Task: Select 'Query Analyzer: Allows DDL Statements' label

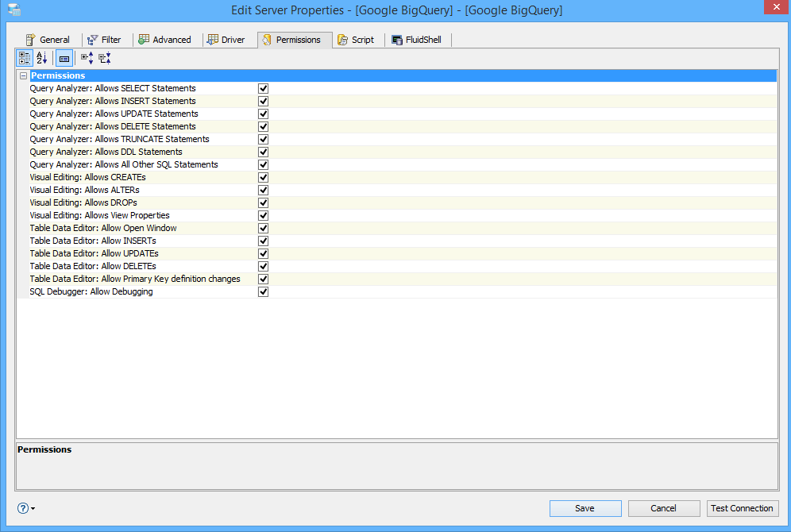Action: click(x=106, y=152)
